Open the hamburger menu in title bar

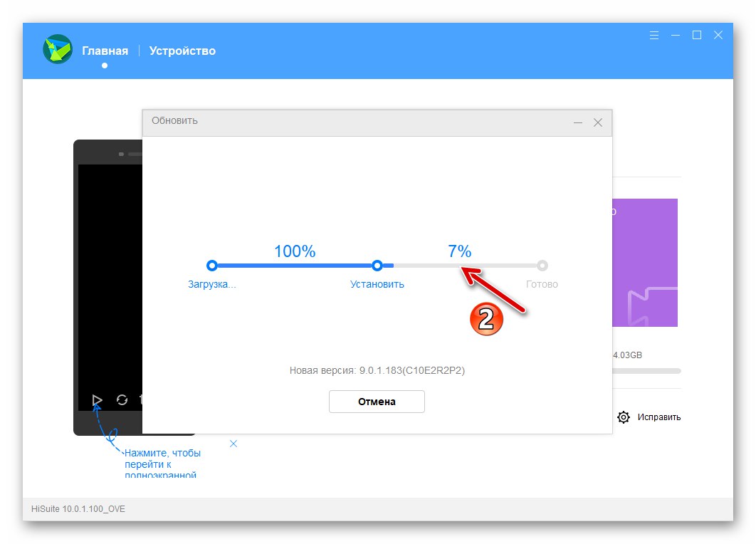[653, 35]
